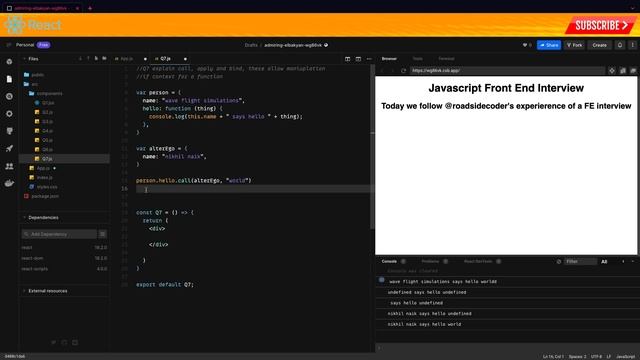Open notifications bell icon in header
This screenshot has width=640, height=360.
tap(620, 45)
